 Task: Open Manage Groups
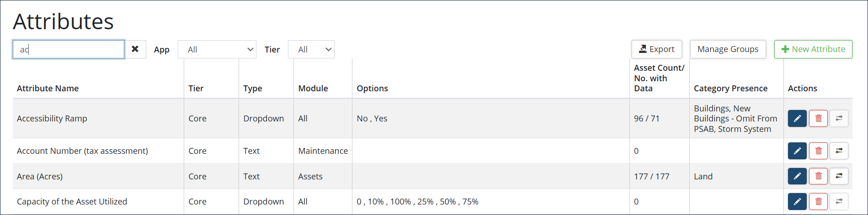point(728,49)
